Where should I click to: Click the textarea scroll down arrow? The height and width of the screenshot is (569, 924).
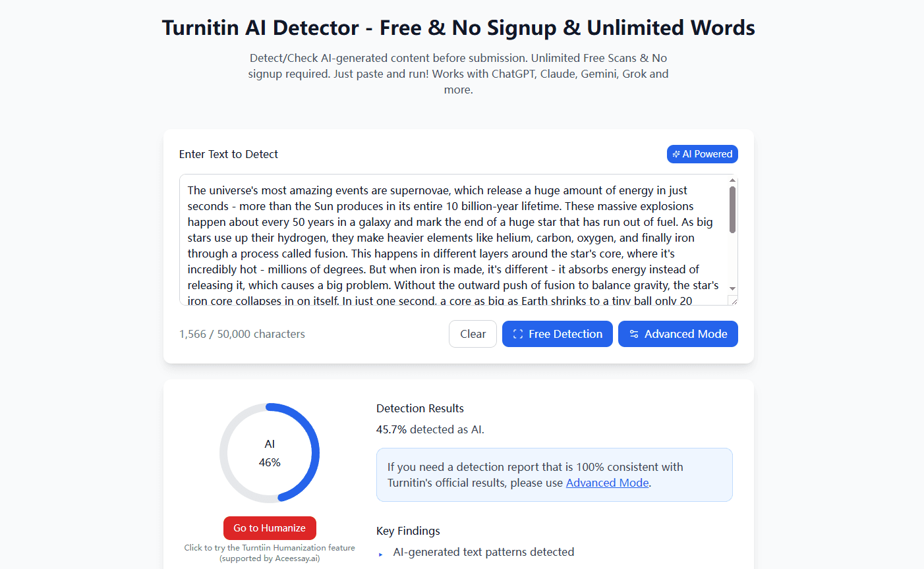pyautogui.click(x=732, y=288)
